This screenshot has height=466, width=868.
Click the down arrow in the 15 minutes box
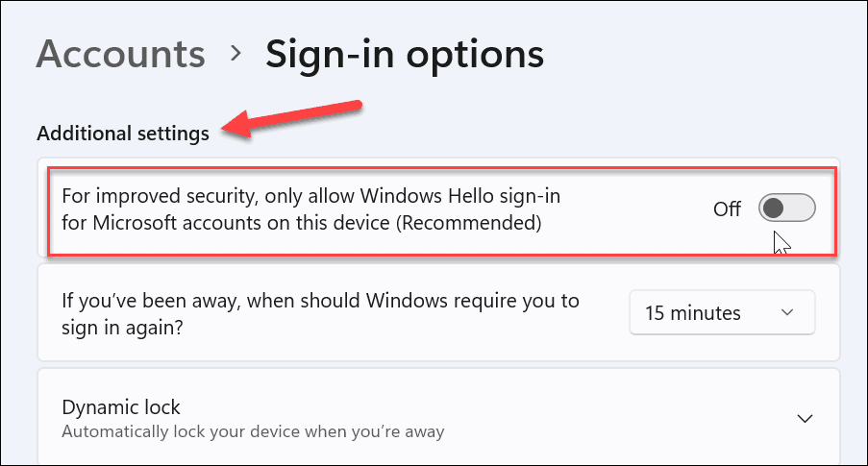coord(787,313)
